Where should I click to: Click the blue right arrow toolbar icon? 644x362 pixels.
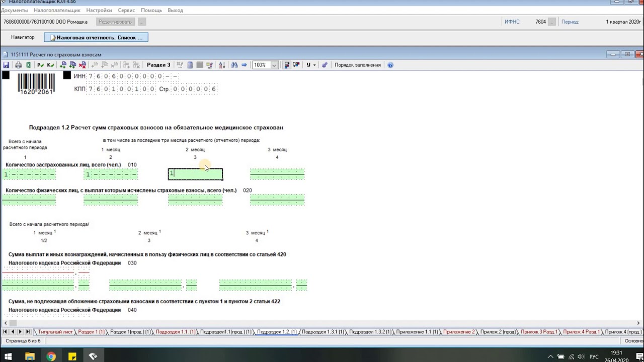coord(244,65)
